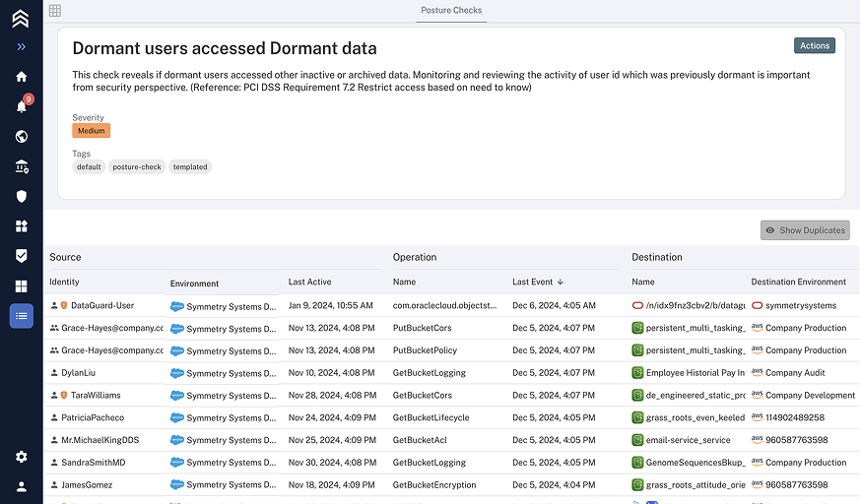Open the user profile icon
The width and height of the screenshot is (861, 504).
(x=21, y=486)
